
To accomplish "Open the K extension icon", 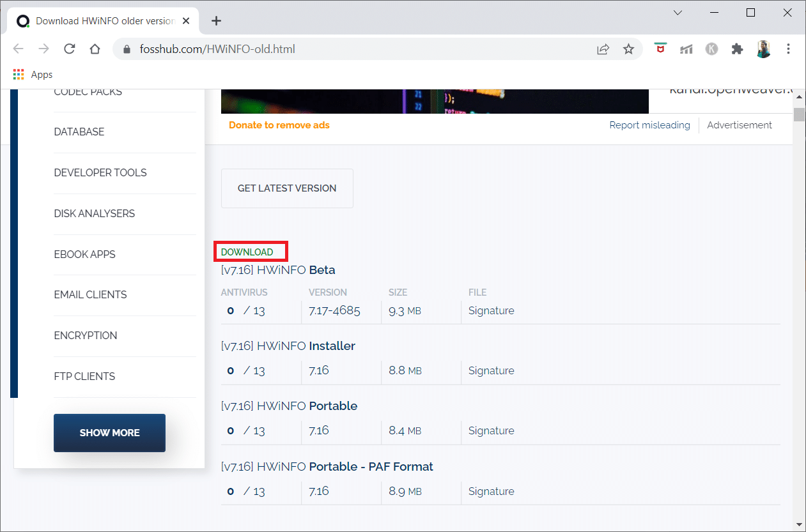I will click(711, 49).
